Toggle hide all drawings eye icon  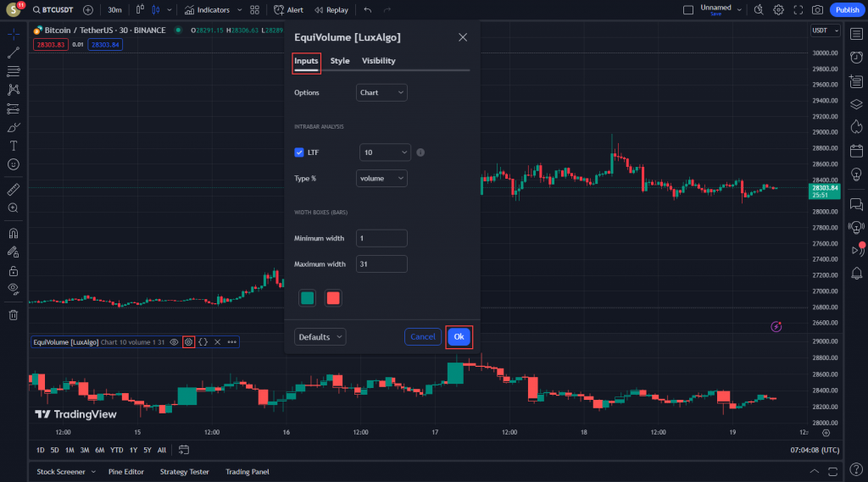pos(14,289)
